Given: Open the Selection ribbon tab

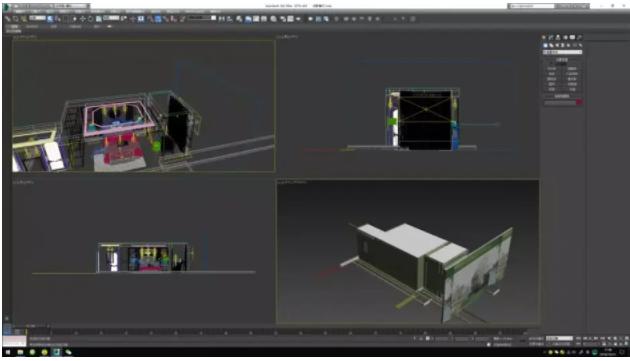Looking at the screenshot, I should (53, 27).
